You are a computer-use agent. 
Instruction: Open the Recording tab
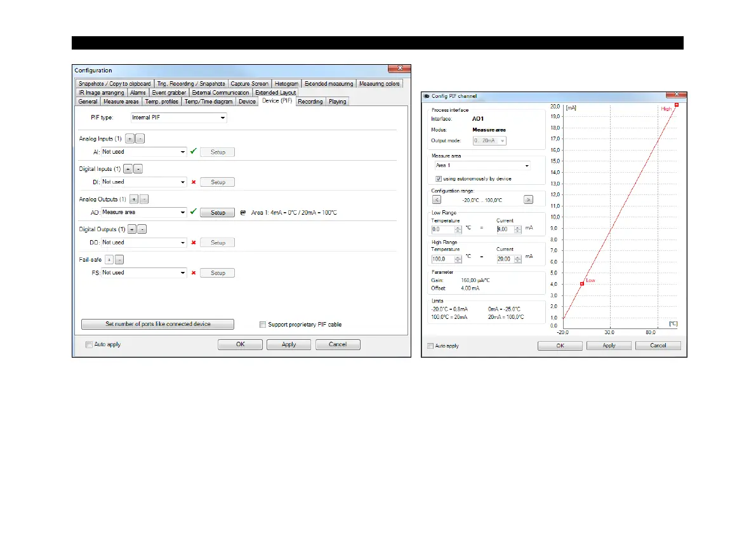pyautogui.click(x=310, y=102)
